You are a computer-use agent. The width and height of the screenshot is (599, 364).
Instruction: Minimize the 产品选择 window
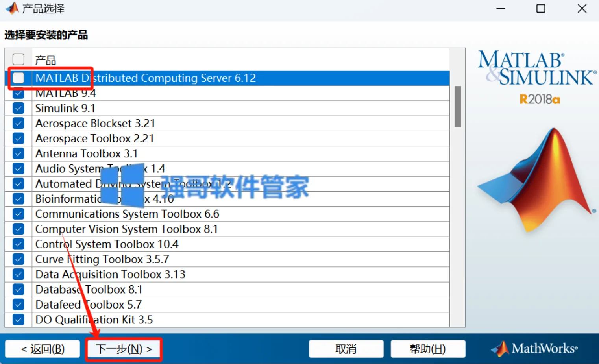(x=501, y=8)
